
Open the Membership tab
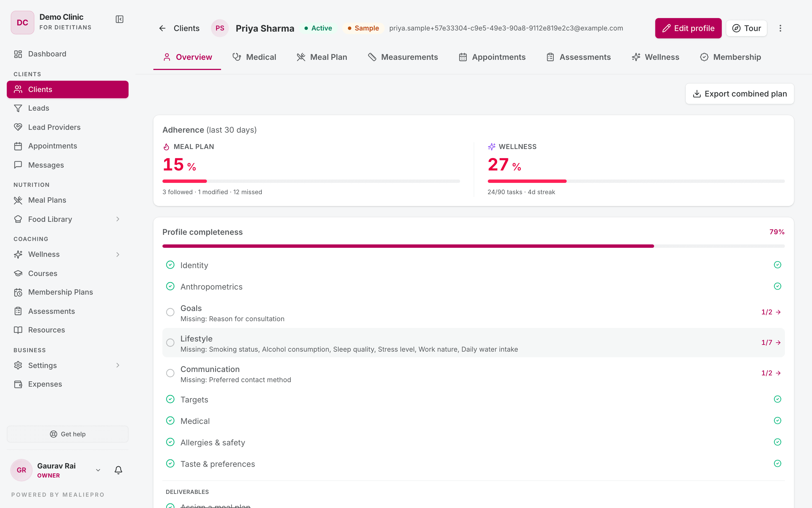point(731,57)
